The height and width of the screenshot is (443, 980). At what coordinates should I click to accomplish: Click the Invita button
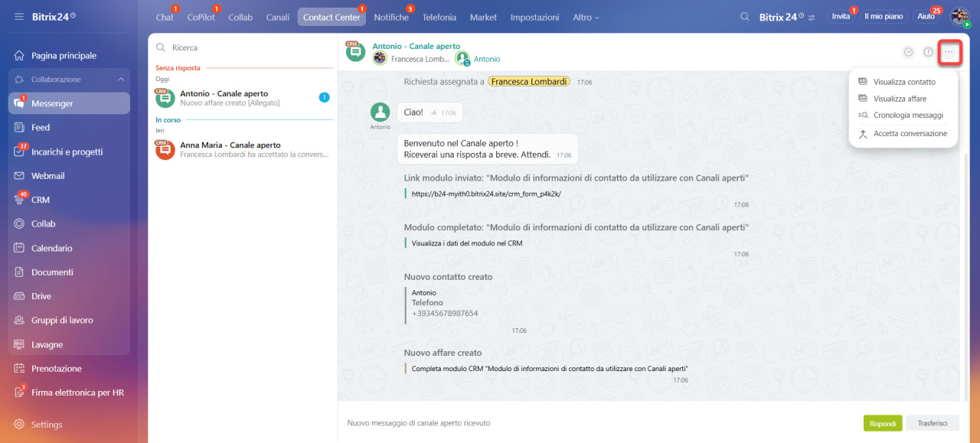(x=841, y=16)
